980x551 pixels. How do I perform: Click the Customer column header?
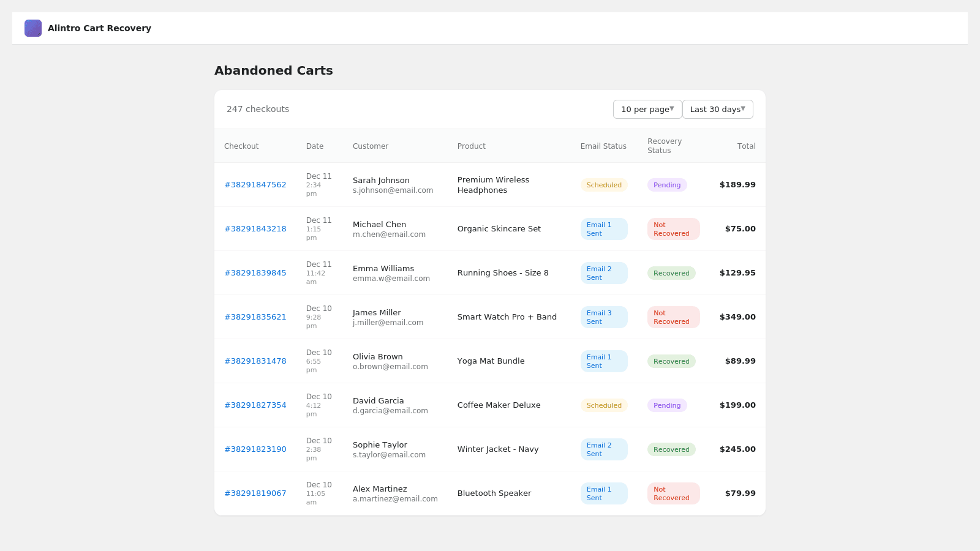coord(371,146)
